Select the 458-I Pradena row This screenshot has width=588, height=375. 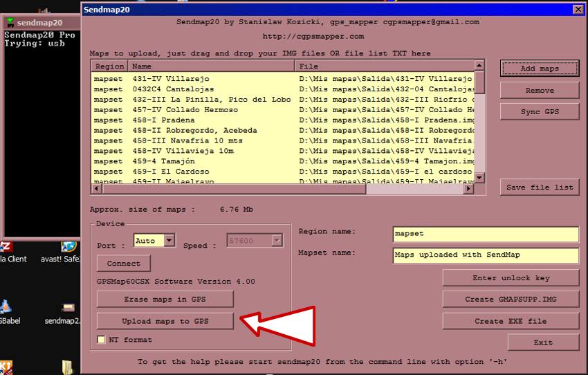[283, 120]
